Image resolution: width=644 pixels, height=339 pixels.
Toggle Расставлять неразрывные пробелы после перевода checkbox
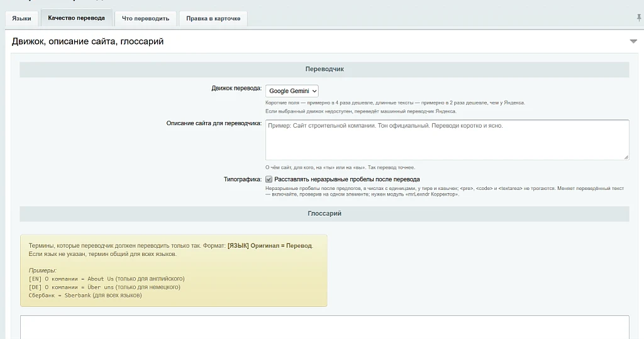(x=269, y=179)
